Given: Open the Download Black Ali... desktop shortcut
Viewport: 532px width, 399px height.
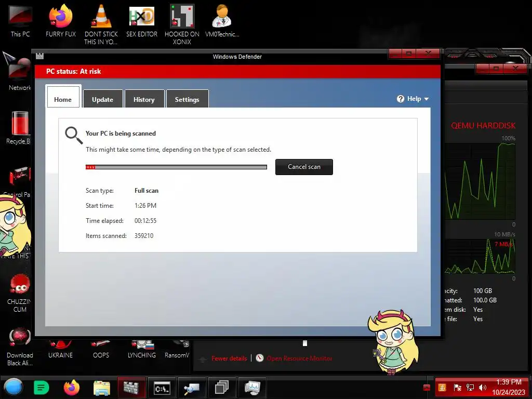Looking at the screenshot, I should coord(20,348).
